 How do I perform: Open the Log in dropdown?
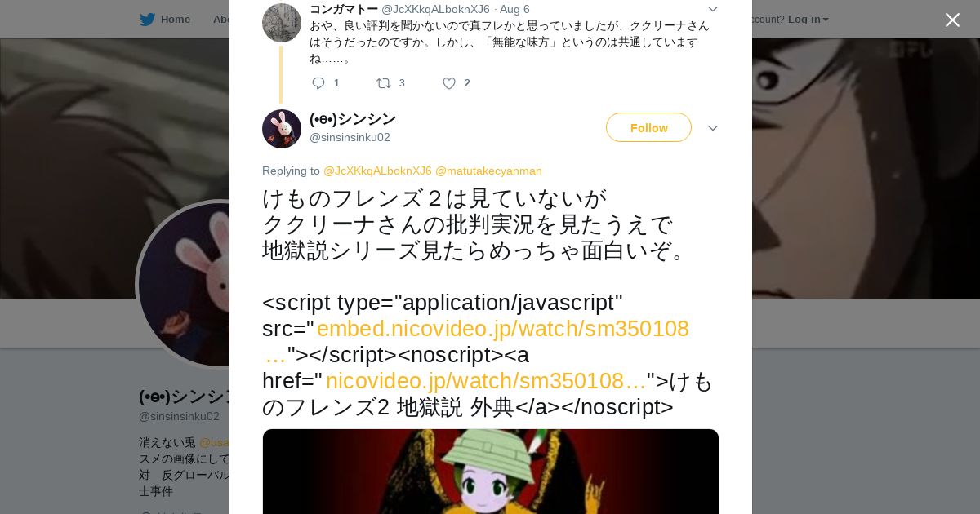[x=808, y=20]
